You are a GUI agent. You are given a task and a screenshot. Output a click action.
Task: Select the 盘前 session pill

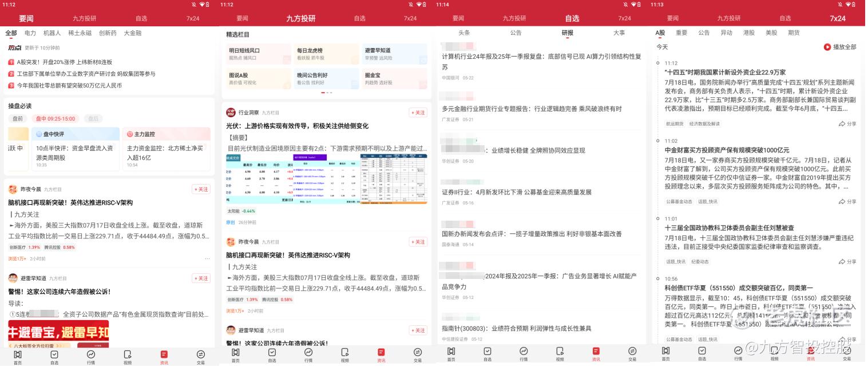pos(18,119)
